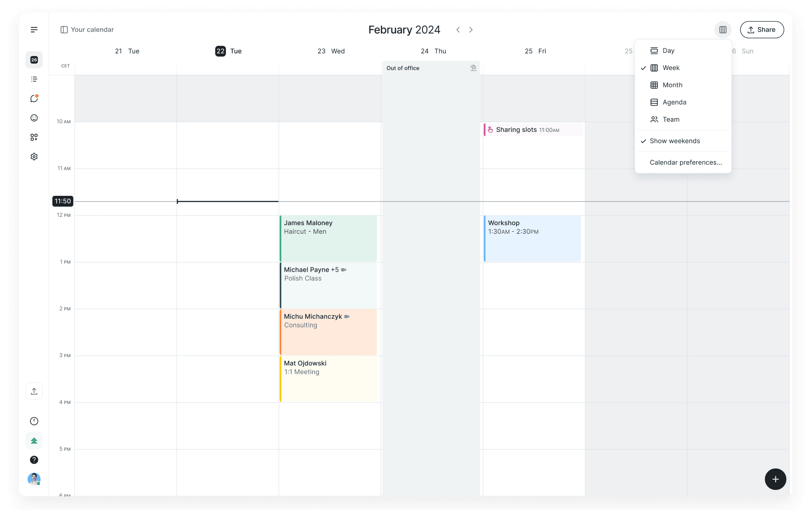
Task: Open Calendar preferences link
Action: point(685,162)
